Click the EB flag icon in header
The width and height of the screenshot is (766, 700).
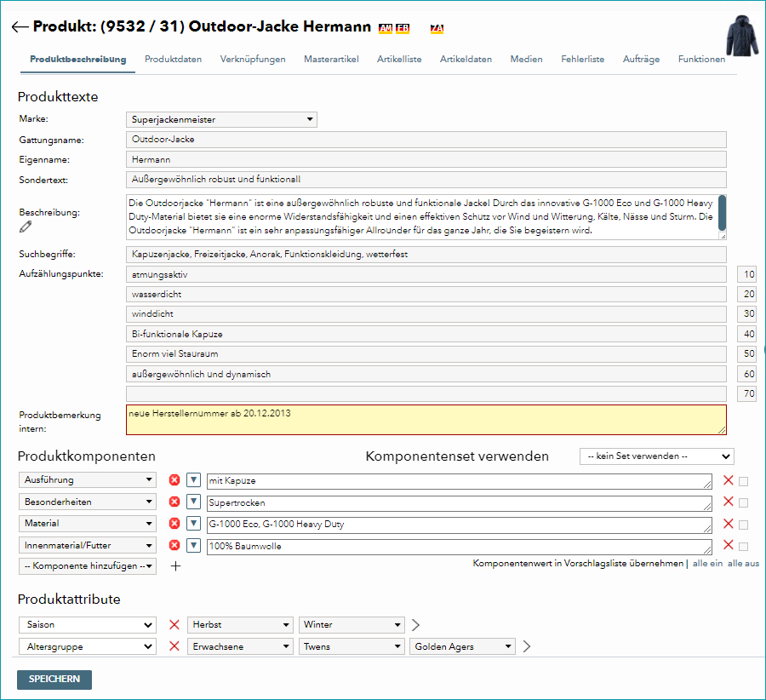[x=403, y=28]
